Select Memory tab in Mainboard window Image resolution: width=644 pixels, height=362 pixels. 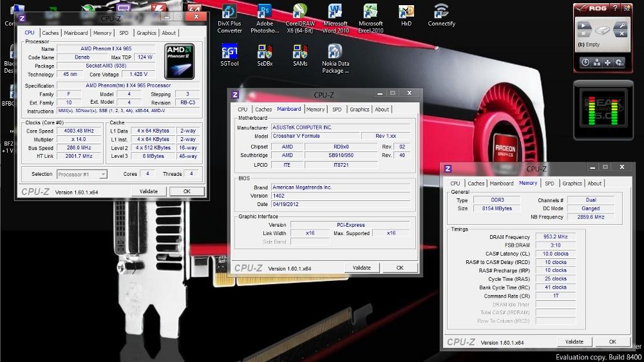pyautogui.click(x=315, y=110)
